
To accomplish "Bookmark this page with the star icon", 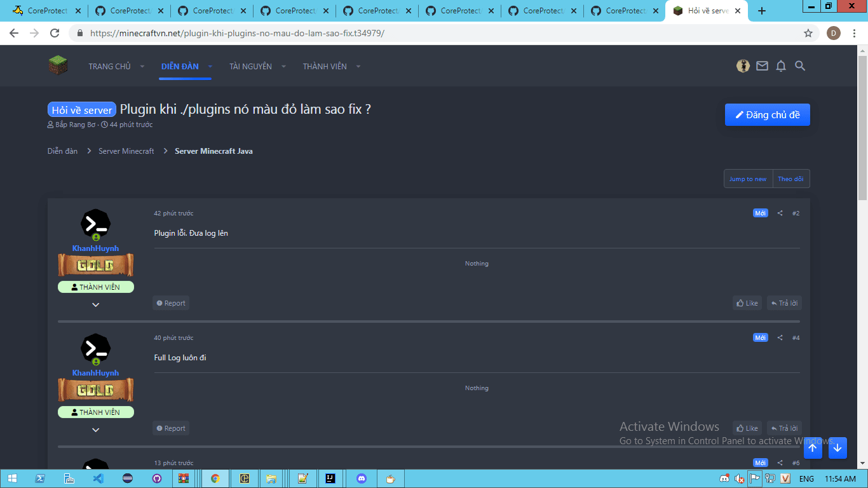I will pyautogui.click(x=808, y=33).
